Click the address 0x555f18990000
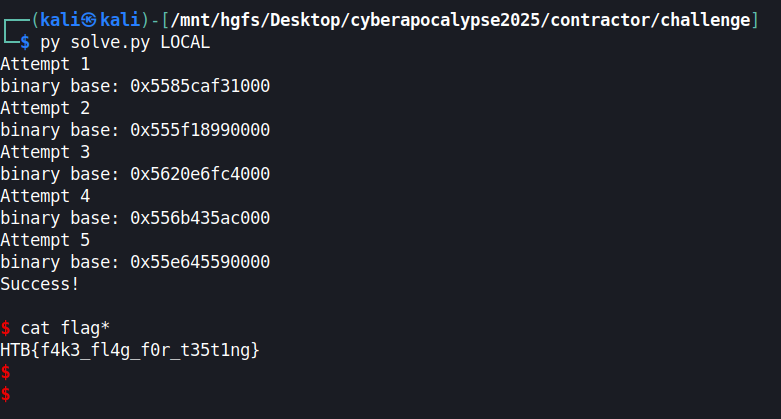The image size is (781, 419). click(x=200, y=130)
